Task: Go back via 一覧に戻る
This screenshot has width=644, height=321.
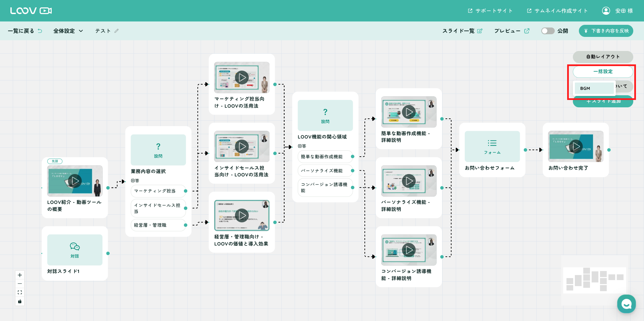Action: [25, 31]
